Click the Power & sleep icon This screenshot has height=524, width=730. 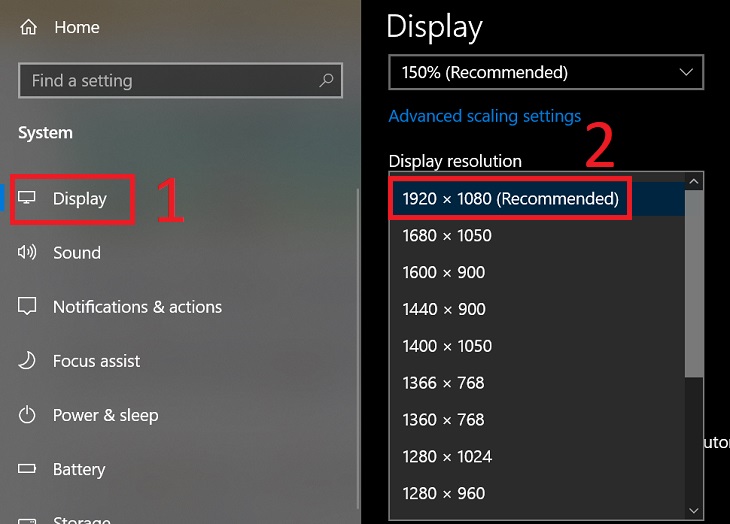(x=28, y=414)
